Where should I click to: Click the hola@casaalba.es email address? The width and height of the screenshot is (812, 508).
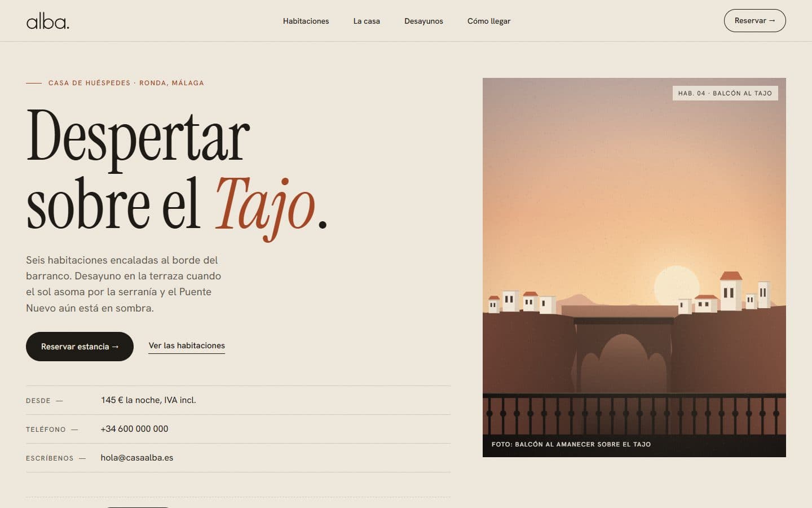[137, 458]
